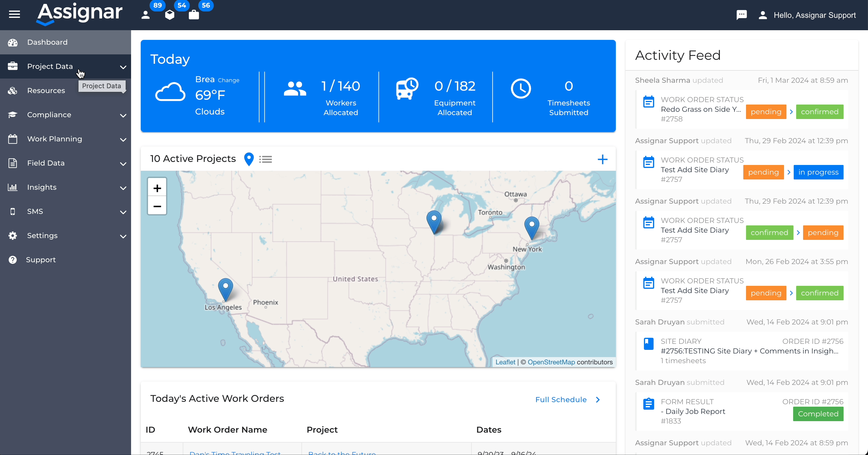Click the Site Diary bookmark icon in feed
Viewport: 868px width, 455px height.
click(x=648, y=344)
